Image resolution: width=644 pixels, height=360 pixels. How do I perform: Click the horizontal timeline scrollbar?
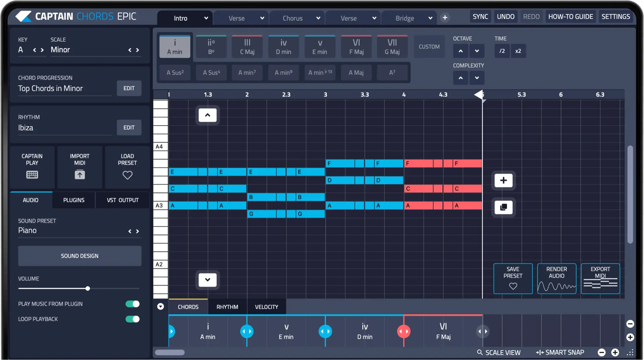170,352
